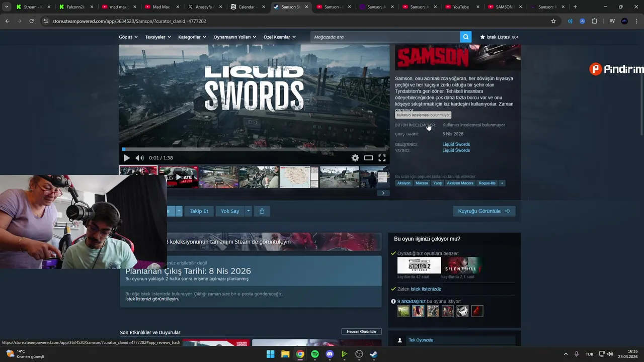644x362 pixels.
Task: Switch to the YouTube browser tab
Action: coord(461,7)
